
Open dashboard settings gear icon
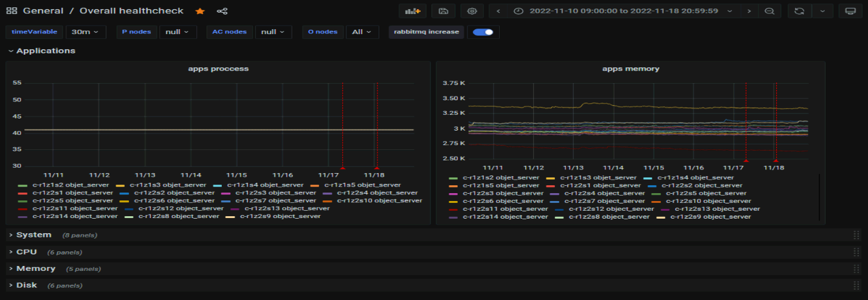point(472,11)
